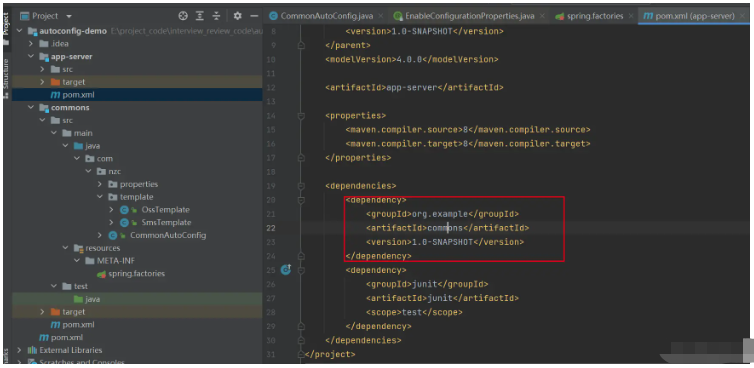The height and width of the screenshot is (368, 754).
Task: Expand the SmsTemplate class node
Action: click(x=111, y=222)
